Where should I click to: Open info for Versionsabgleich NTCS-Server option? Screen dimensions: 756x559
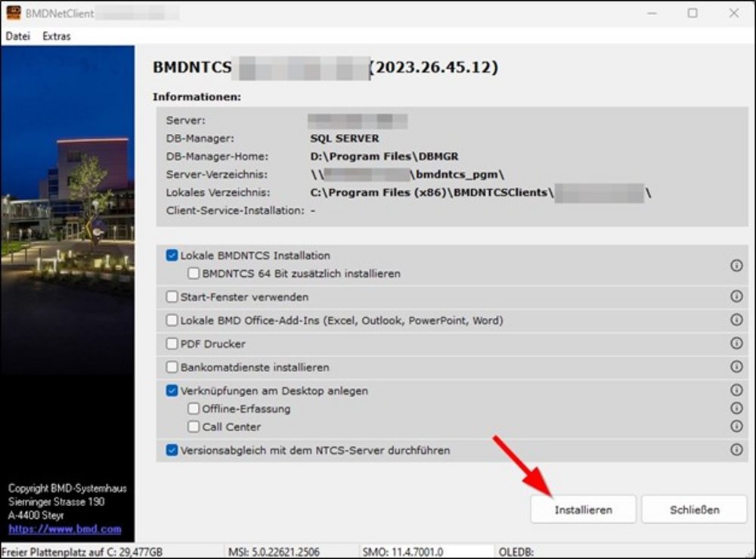(736, 450)
